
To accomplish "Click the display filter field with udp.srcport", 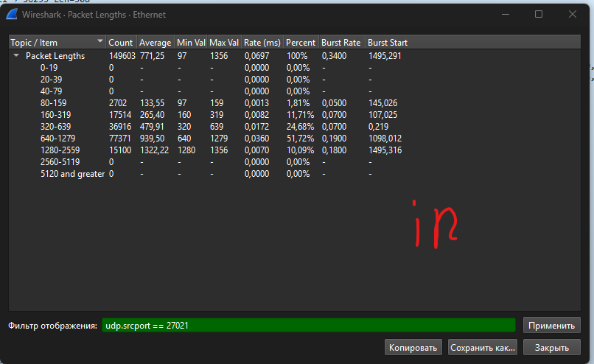I will pyautogui.click(x=308, y=325).
